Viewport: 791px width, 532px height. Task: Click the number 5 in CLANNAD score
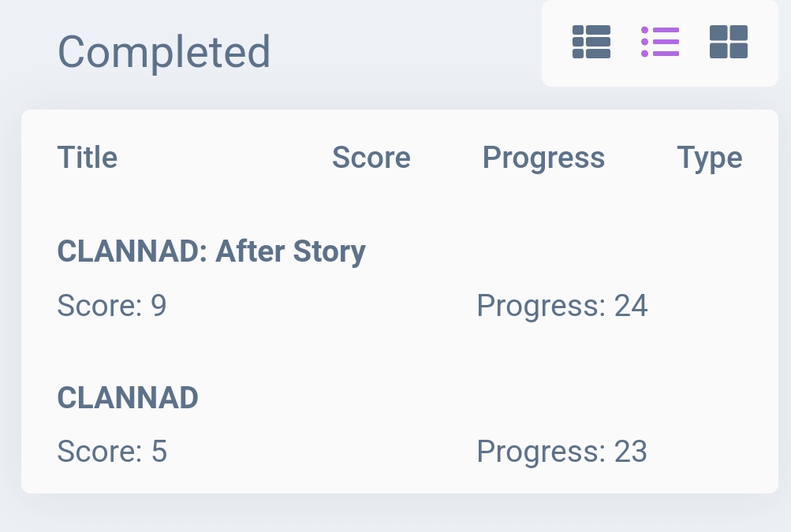click(159, 452)
